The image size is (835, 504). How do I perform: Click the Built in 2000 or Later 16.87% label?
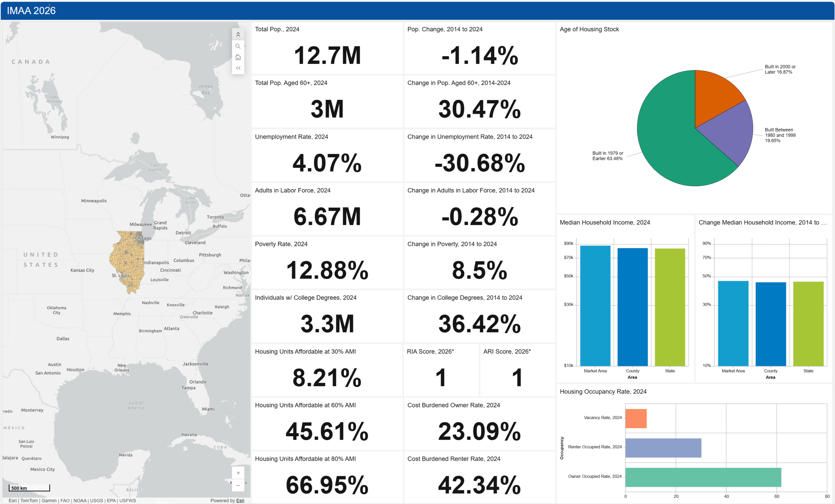point(780,69)
